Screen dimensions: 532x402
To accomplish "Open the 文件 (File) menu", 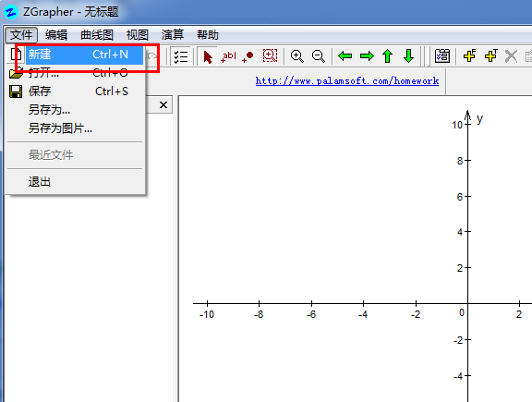I will click(x=21, y=34).
